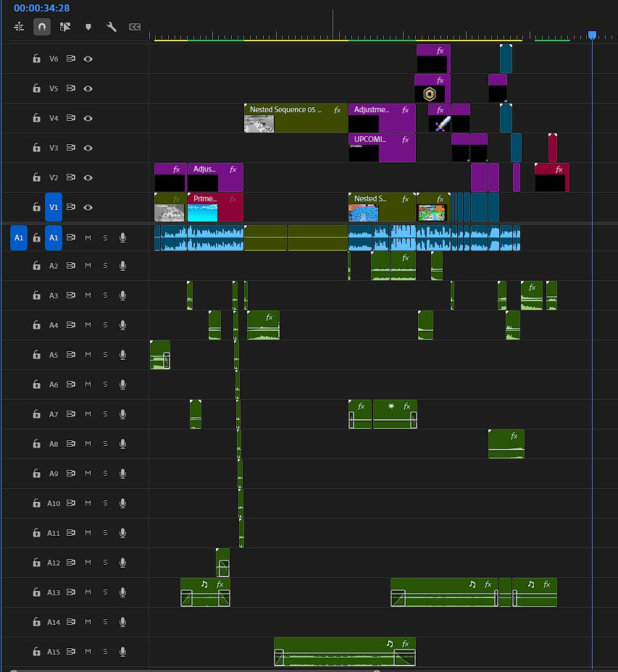
Task: Click the sword thumbnail clip on V4
Action: point(439,118)
